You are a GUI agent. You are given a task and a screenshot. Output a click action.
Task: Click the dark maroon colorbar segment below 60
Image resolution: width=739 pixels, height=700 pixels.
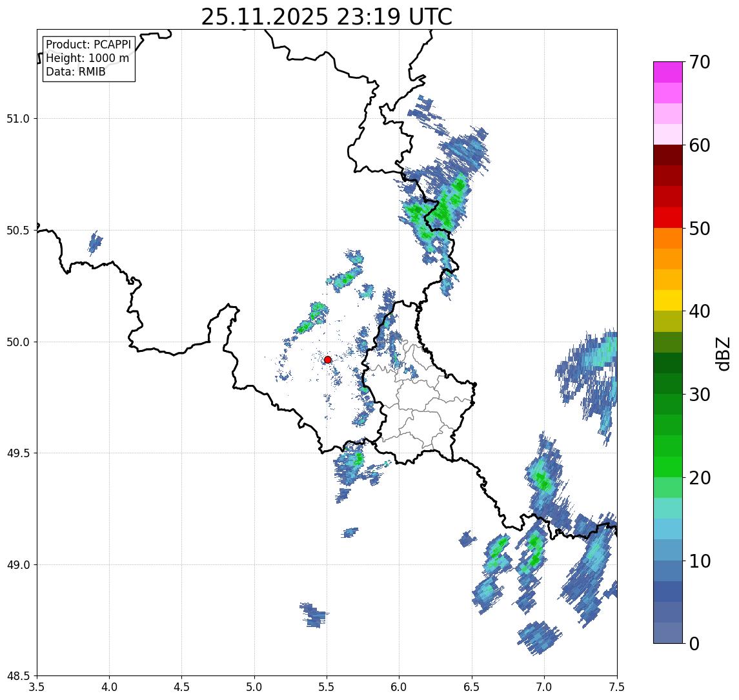click(x=668, y=155)
